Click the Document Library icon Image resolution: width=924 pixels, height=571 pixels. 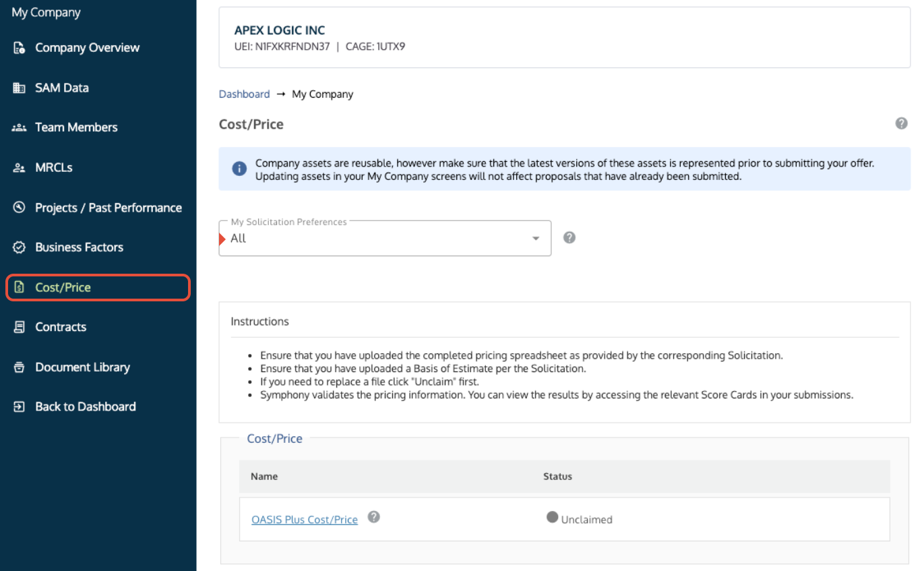[19, 367]
